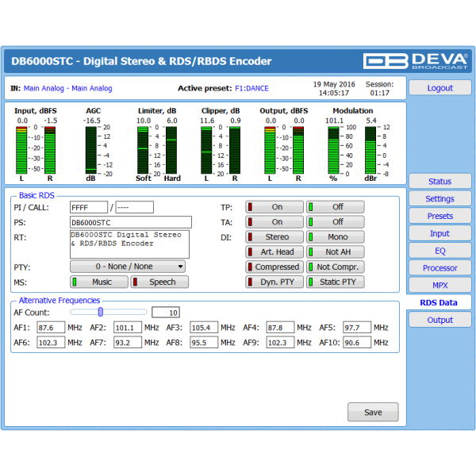Click the Modulation dBr meter
Screen dimensions: 476x476
(370, 150)
